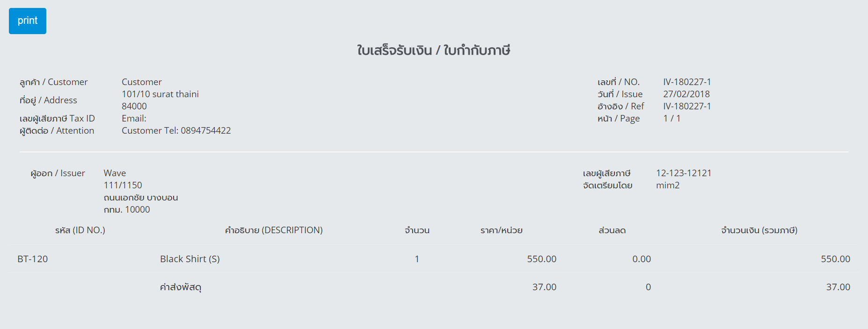
Task: Select item code BT-120
Action: 33,259
